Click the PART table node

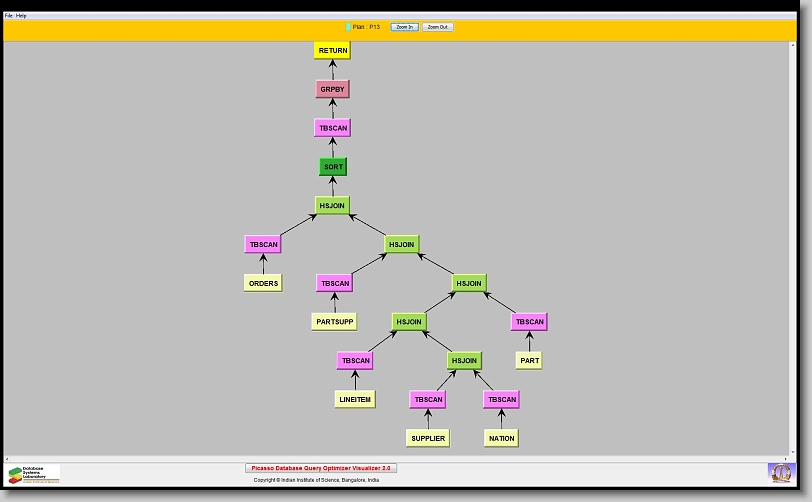click(x=529, y=360)
